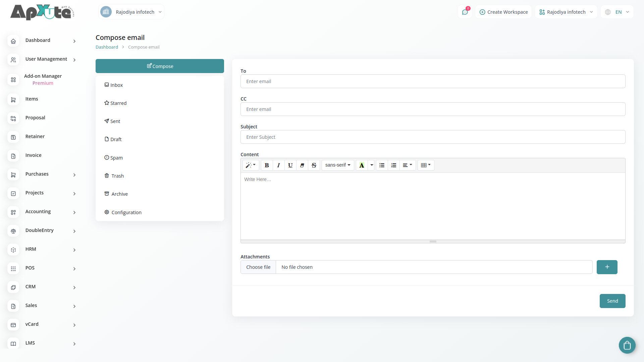
Task: Apply underline formatting in editor
Action: [290, 165]
